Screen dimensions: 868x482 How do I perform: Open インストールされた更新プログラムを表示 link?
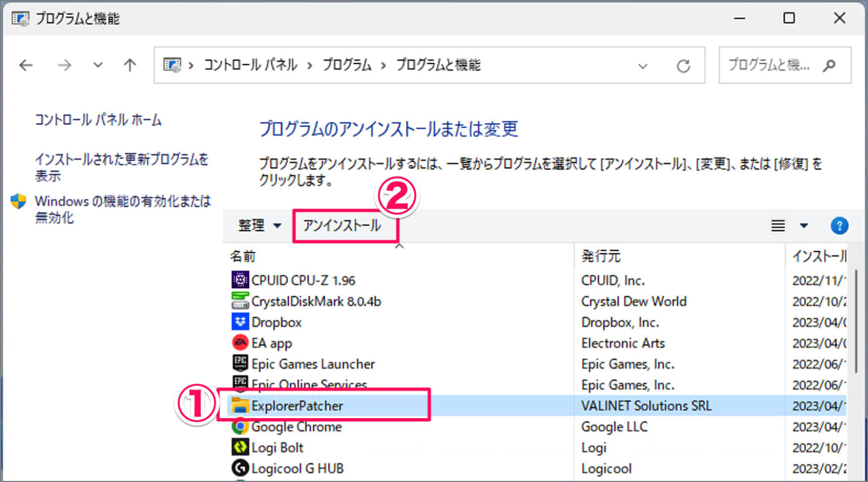[121, 167]
